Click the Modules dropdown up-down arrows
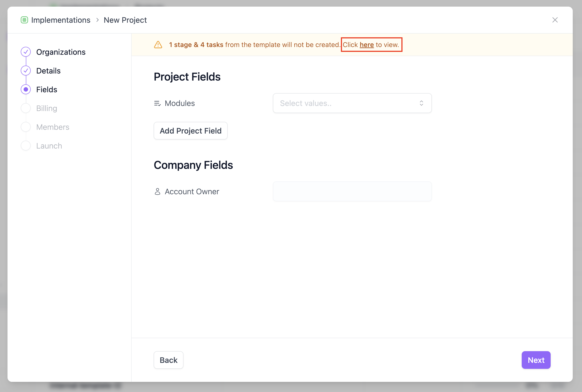This screenshot has height=392, width=582. point(421,103)
